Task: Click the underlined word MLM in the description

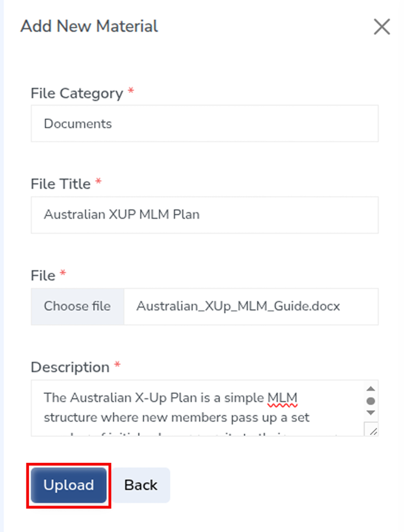Action: tap(282, 398)
